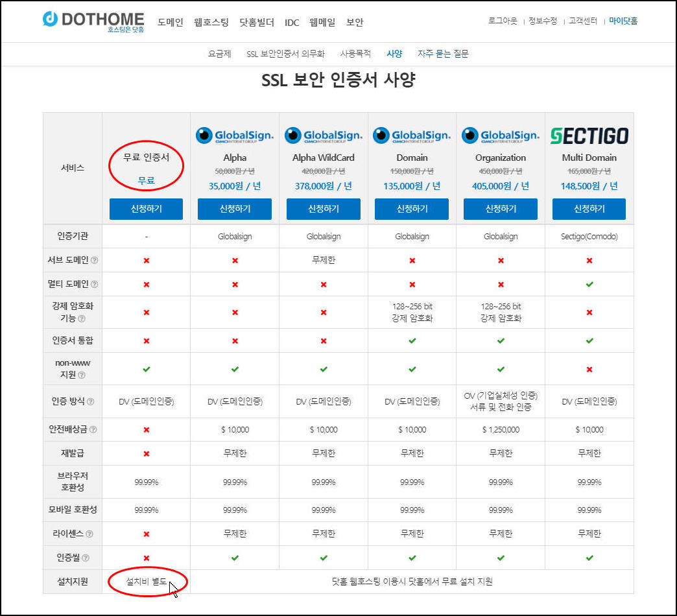Open 자주 묻는 질문 tab
Image resolution: width=677 pixels, height=616 pixels.
tap(443, 54)
